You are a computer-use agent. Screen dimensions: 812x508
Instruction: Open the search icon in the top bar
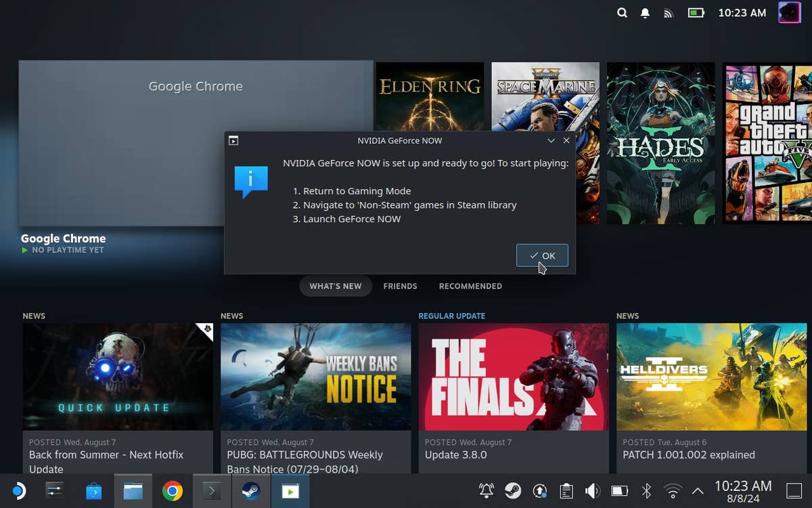pos(622,12)
